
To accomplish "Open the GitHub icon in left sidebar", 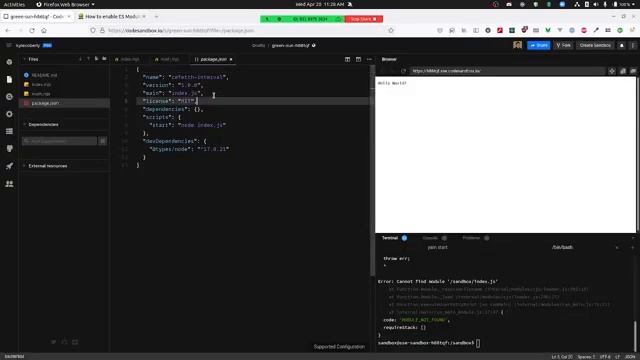I will [9, 149].
